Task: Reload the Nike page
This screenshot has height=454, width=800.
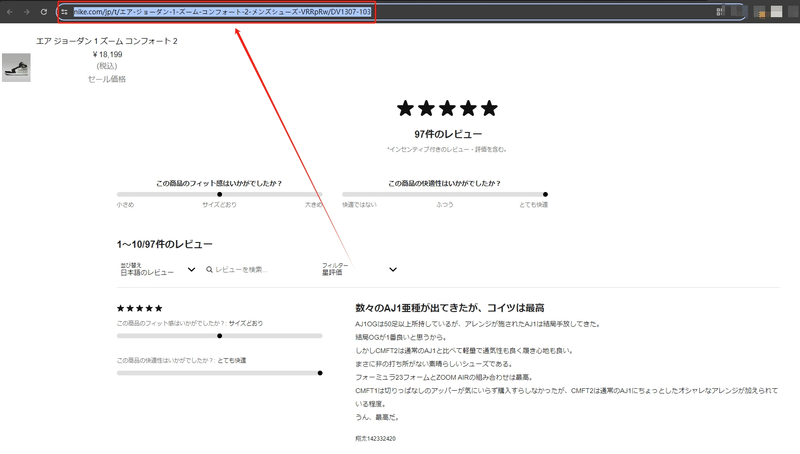Action: click(x=44, y=12)
